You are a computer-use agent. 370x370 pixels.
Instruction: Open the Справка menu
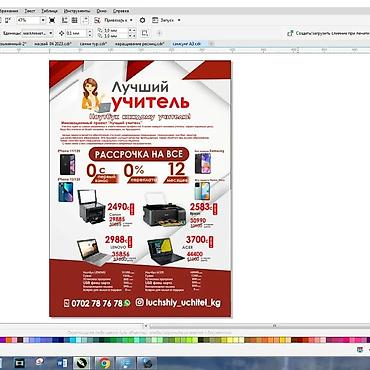(121, 11)
